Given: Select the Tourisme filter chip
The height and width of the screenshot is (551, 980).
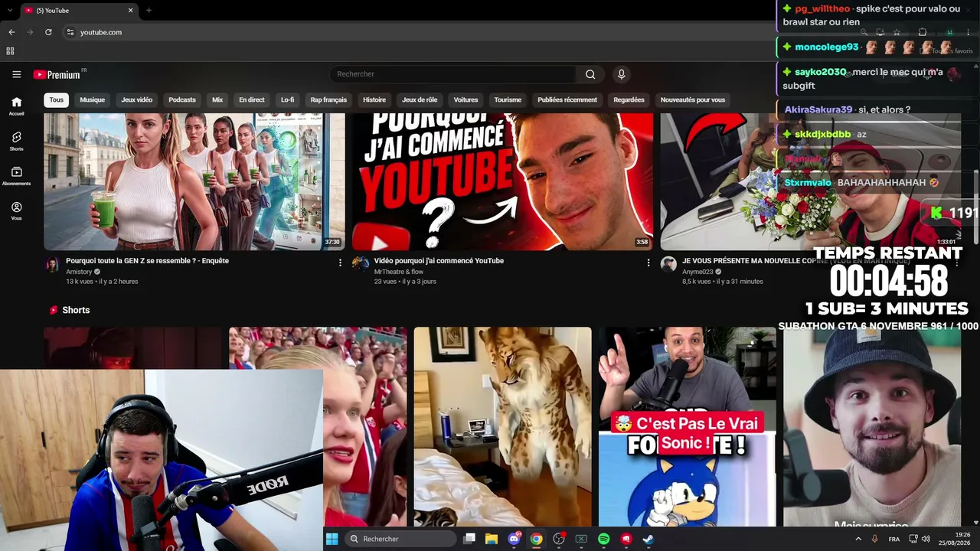Looking at the screenshot, I should tap(508, 99).
